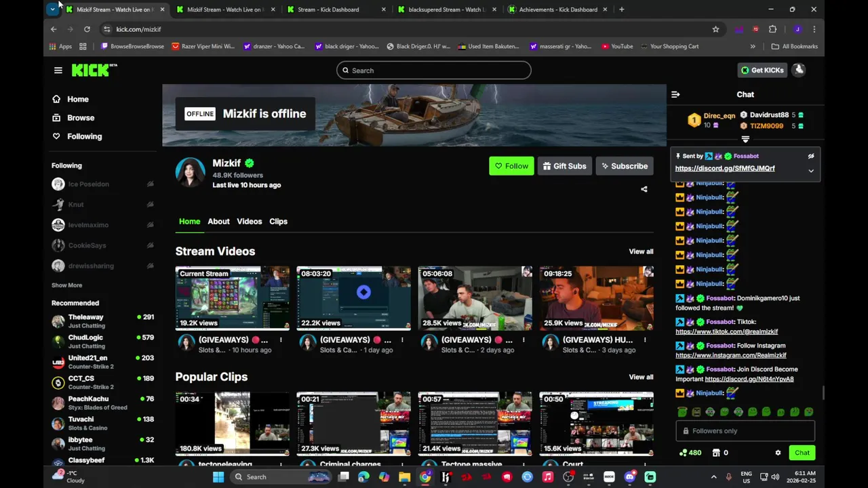Open the Current Stream video thumbnail
Image resolution: width=868 pixels, height=488 pixels.
click(233, 298)
